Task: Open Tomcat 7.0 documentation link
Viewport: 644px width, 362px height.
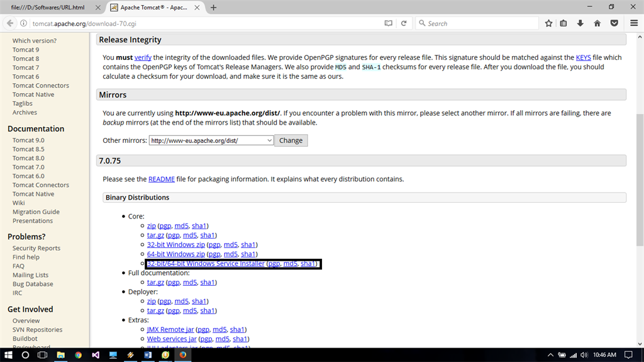Action: point(28,167)
